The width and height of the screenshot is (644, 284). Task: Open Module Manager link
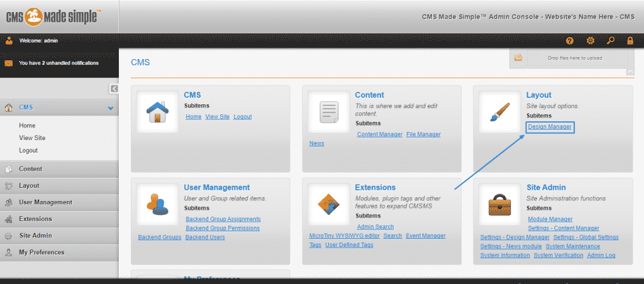(550, 219)
